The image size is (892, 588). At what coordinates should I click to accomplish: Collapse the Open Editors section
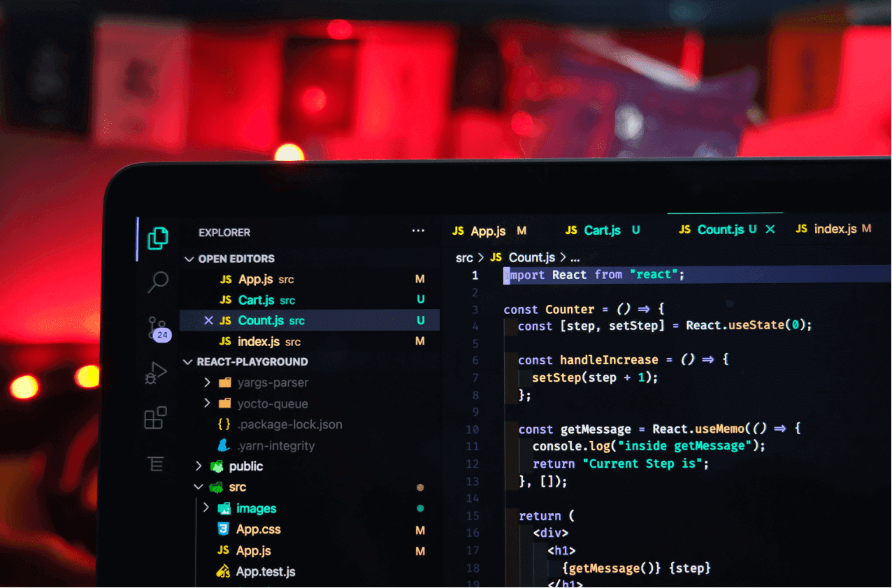tap(189, 259)
